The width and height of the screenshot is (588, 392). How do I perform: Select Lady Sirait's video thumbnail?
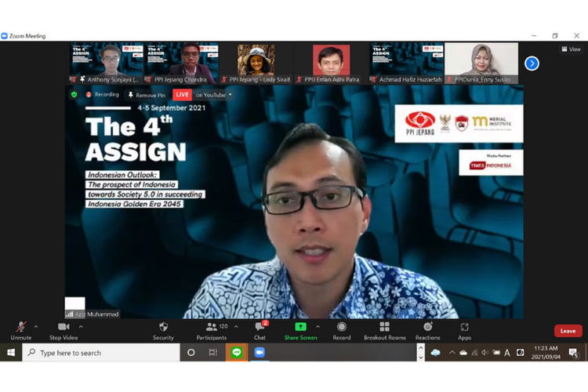click(x=257, y=60)
